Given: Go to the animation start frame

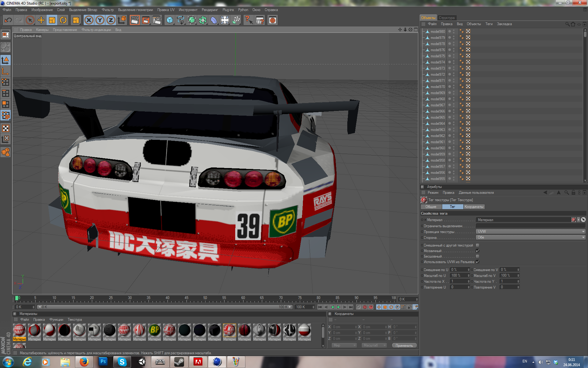Looking at the screenshot, I should [320, 307].
